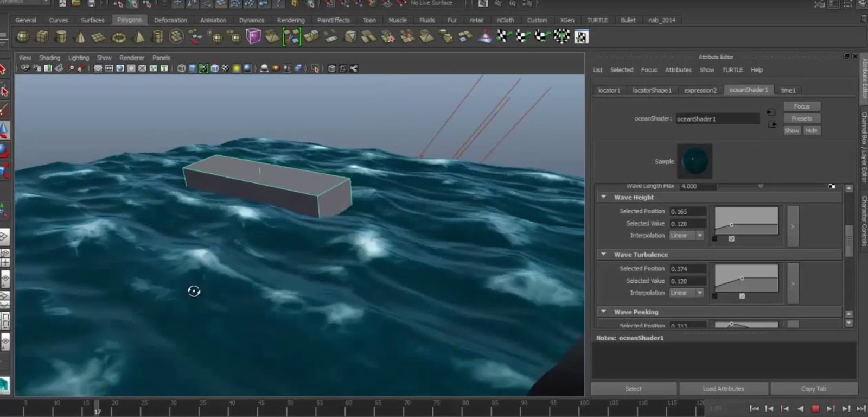Click the Focus button under the tabs

[x=802, y=106]
